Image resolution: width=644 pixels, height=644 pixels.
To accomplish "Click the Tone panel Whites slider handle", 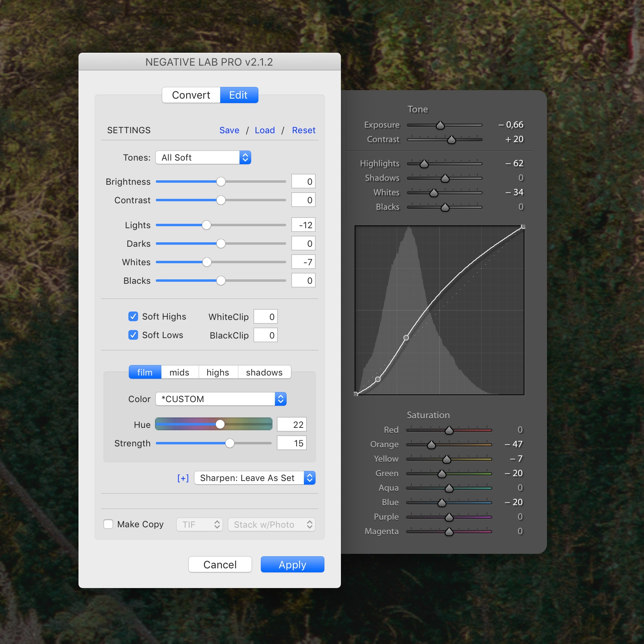I will (x=434, y=193).
